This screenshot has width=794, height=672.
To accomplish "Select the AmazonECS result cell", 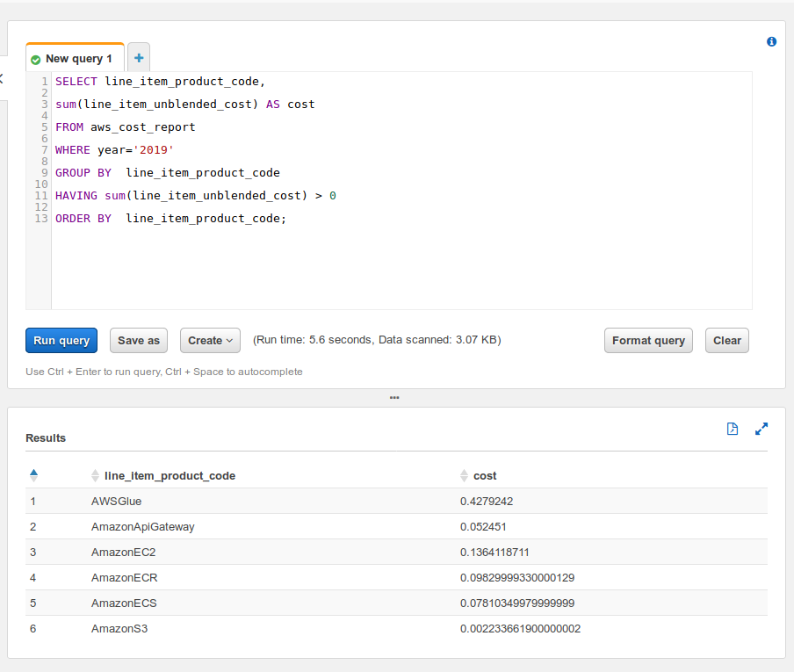I will pyautogui.click(x=124, y=603).
